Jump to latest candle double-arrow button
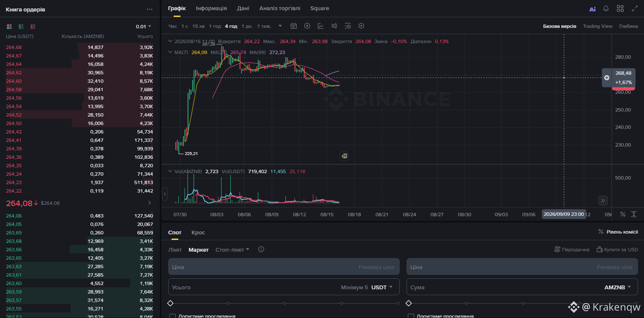This screenshot has height=318, width=644. pyautogui.click(x=603, y=201)
